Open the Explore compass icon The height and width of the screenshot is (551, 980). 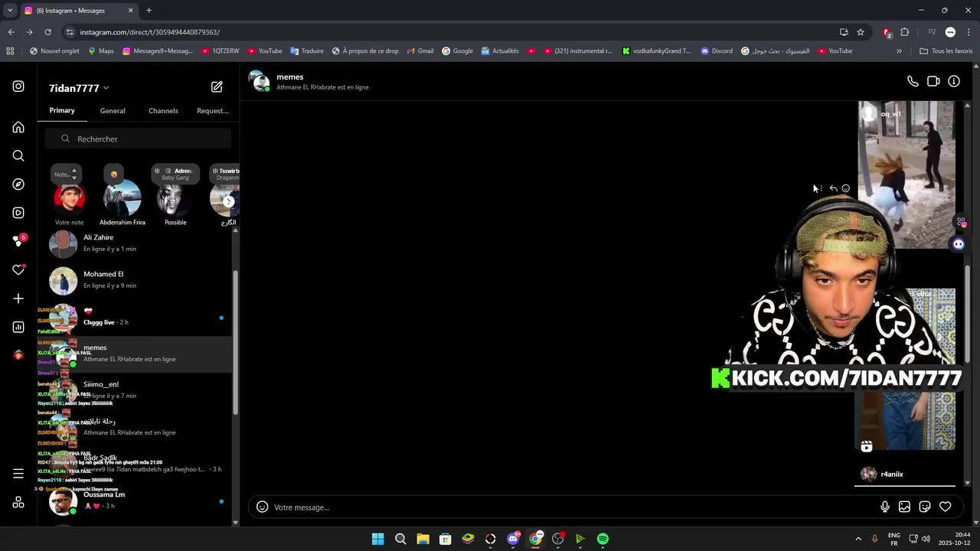(18, 184)
